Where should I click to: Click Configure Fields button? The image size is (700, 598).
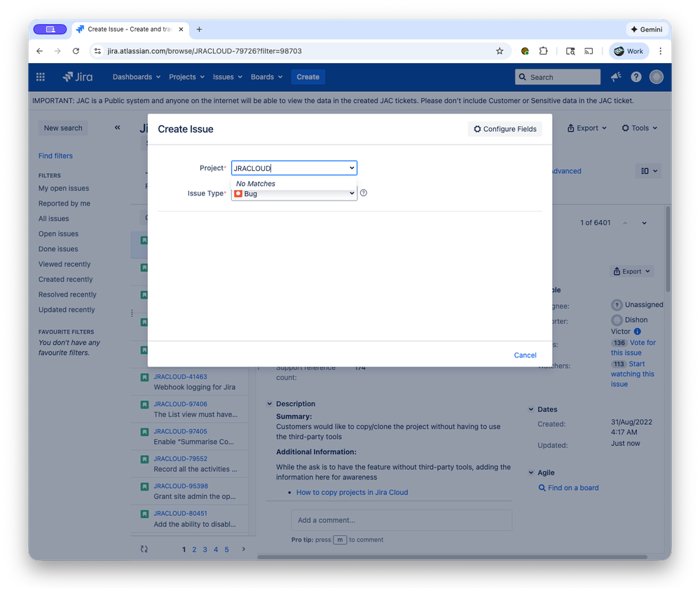point(505,129)
